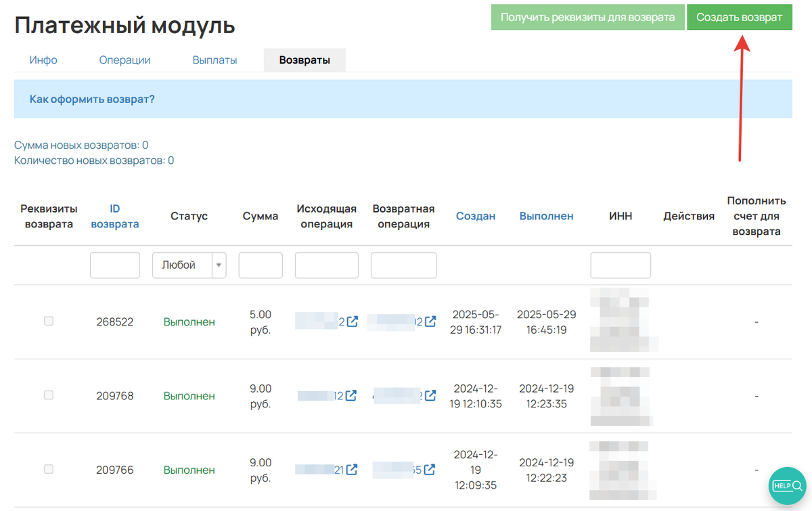Open outgoing operation link in row 268522
Screen dimensions: 812x511
351,321
